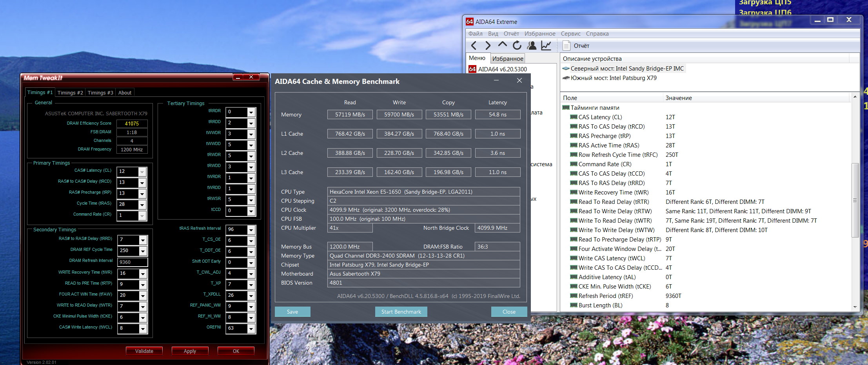This screenshot has height=365, width=868.
Task: Open CAS# Write Latency (tWCL) dropdown
Action: [x=143, y=329]
